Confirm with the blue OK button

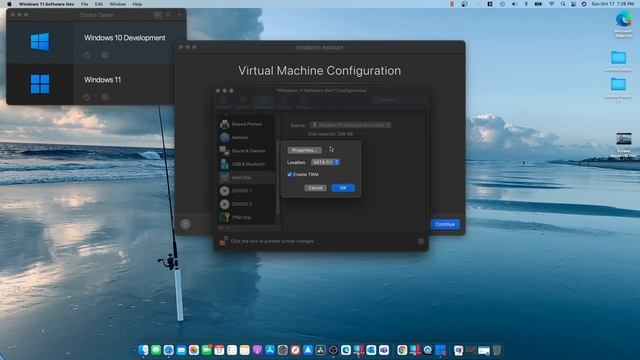tap(343, 188)
